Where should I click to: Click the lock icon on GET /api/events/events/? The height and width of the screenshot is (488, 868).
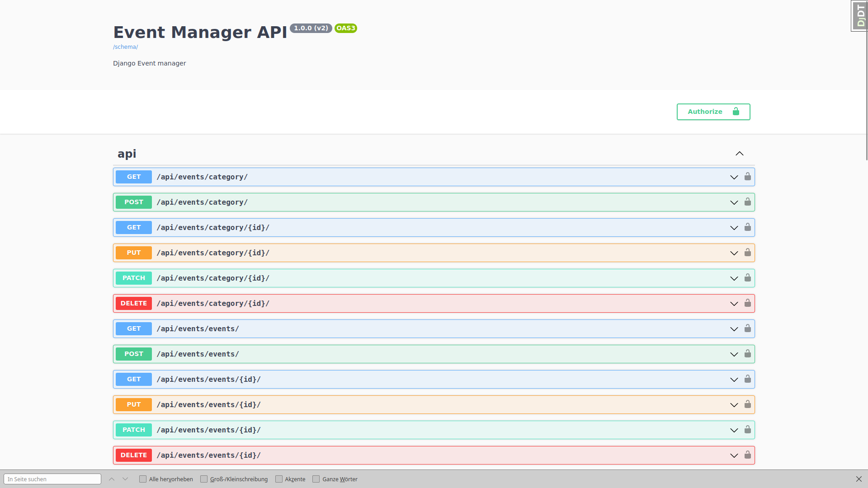coord(748,328)
